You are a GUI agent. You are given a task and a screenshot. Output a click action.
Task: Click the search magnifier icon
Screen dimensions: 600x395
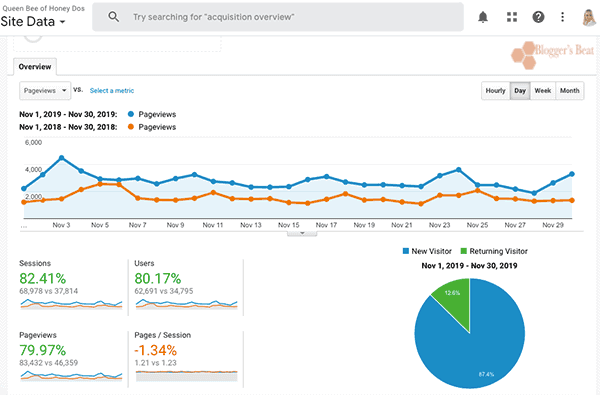113,17
